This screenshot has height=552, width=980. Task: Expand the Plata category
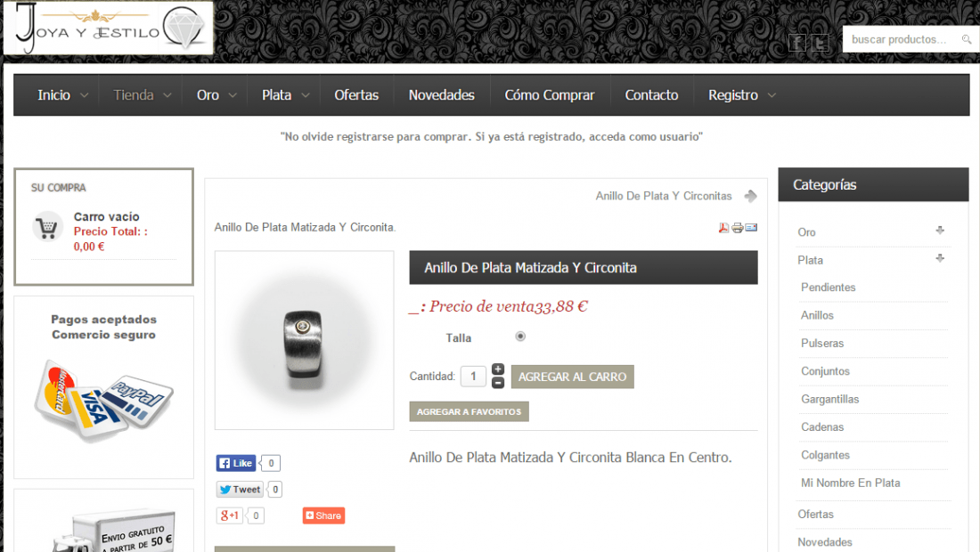click(939, 258)
